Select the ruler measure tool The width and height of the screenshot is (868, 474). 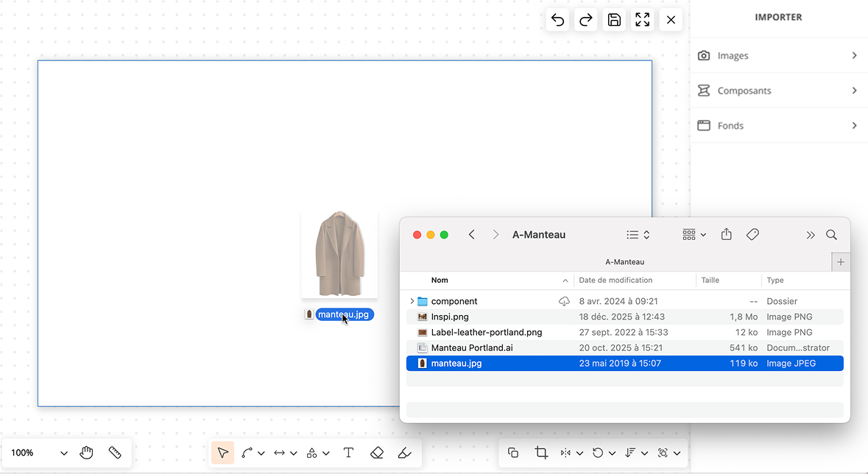click(x=115, y=453)
